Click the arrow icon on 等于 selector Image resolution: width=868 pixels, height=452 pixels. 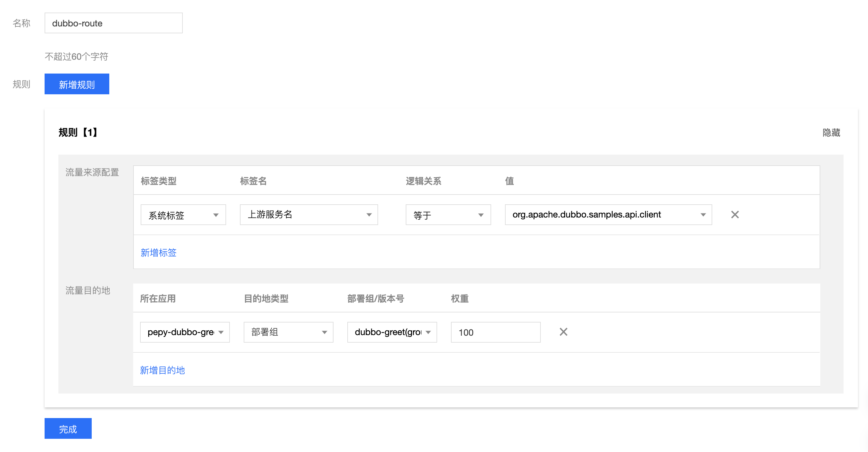pyautogui.click(x=481, y=215)
